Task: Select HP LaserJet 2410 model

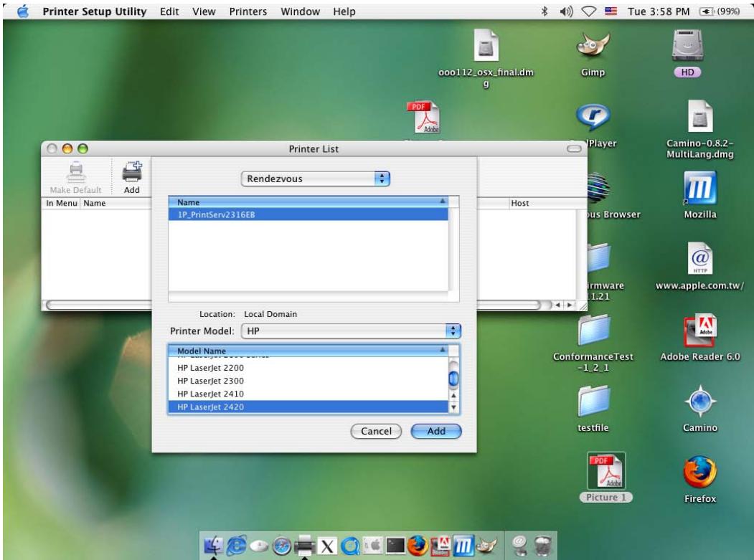Action: coord(308,394)
